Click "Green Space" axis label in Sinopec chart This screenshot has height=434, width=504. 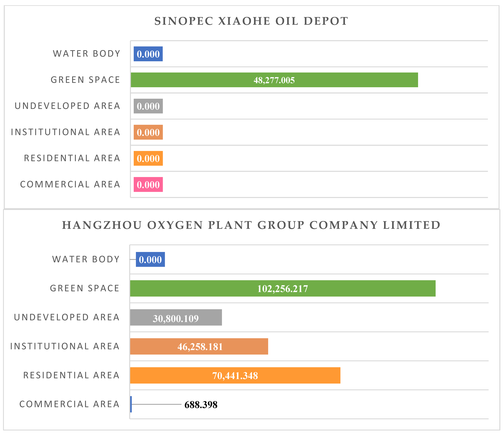coord(85,80)
